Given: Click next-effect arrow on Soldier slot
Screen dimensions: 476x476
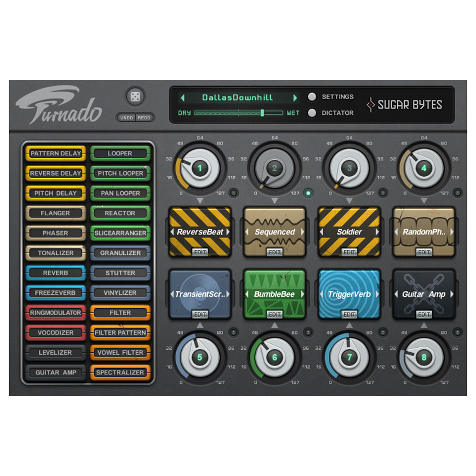Looking at the screenshot, I should coord(377,232).
